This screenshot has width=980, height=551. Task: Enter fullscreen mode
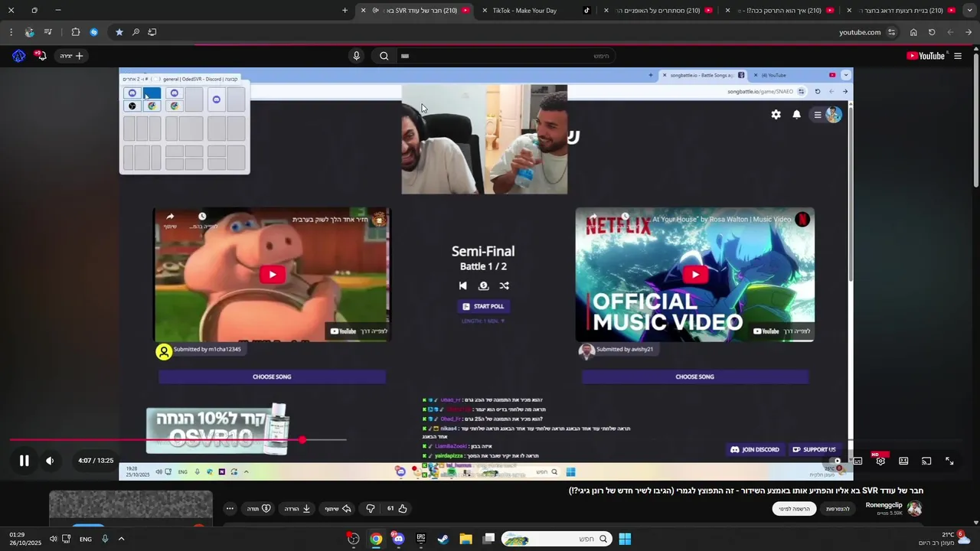[949, 461]
